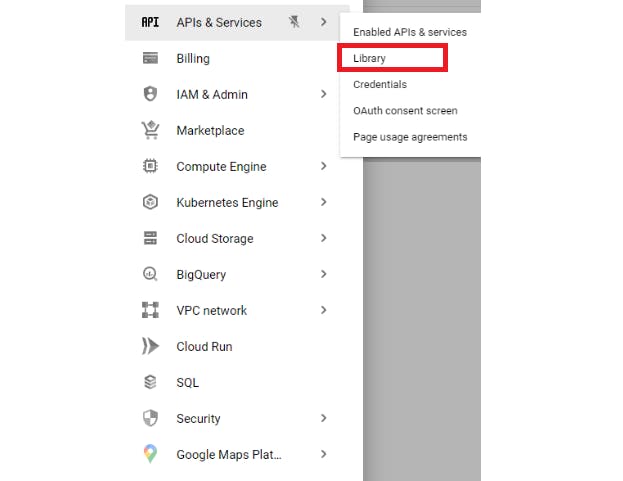Toggle the pin on APIs & Services
623x481 pixels.
click(294, 22)
